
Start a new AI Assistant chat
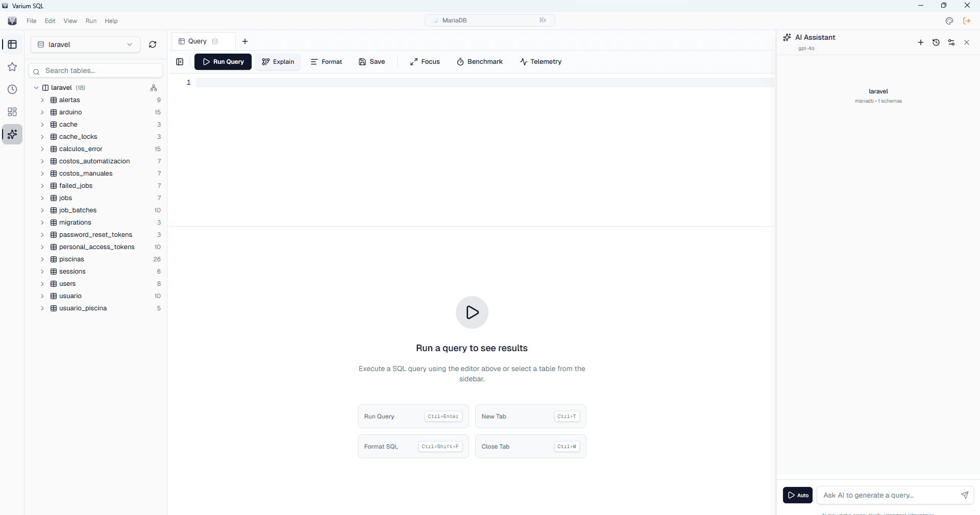[921, 42]
